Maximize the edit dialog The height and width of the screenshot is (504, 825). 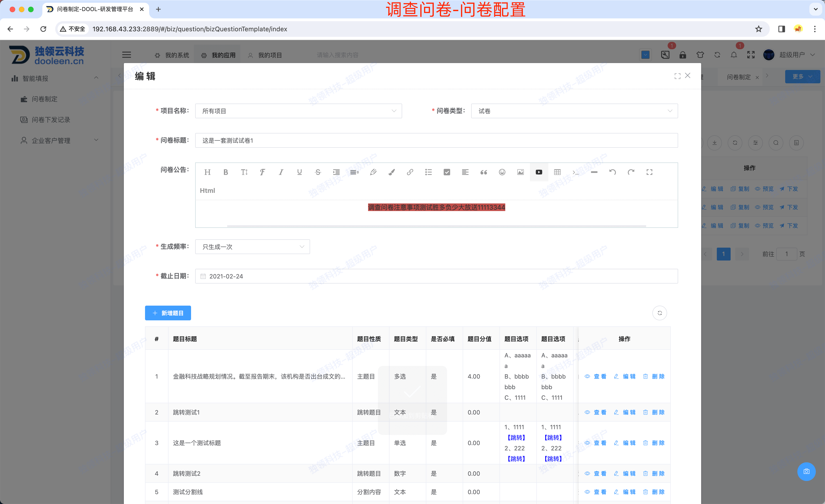pos(677,76)
